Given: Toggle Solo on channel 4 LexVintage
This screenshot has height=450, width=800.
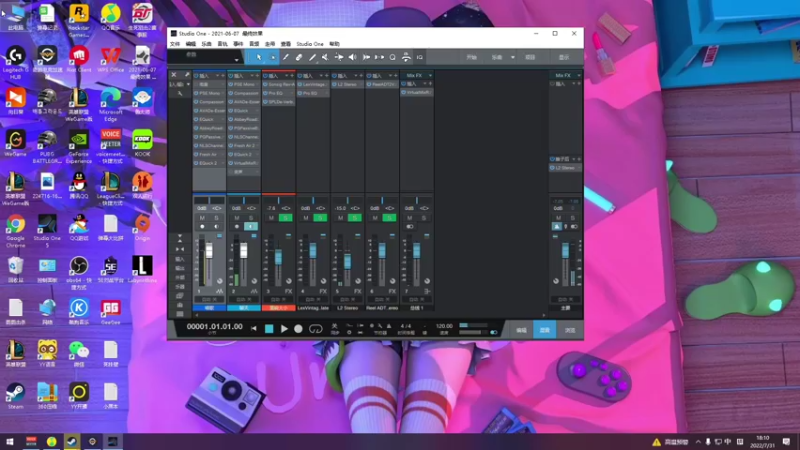Looking at the screenshot, I should click(320, 218).
